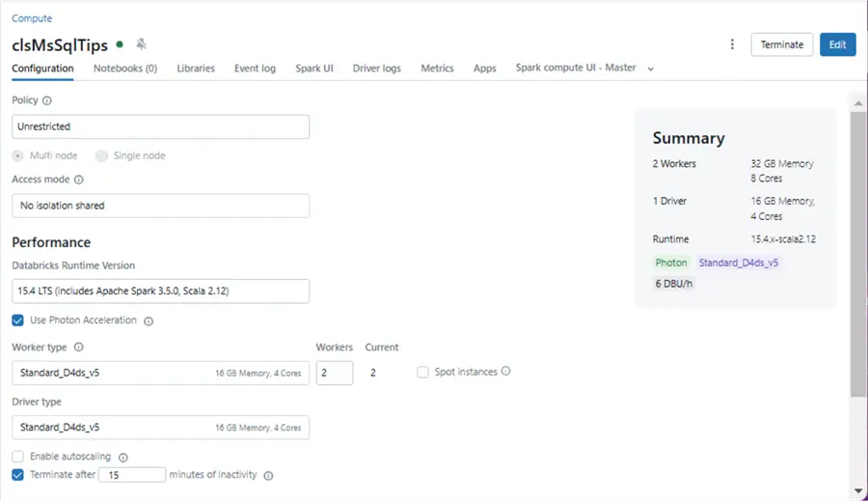Click the Access mode info icon
868x501 pixels.
[79, 180]
